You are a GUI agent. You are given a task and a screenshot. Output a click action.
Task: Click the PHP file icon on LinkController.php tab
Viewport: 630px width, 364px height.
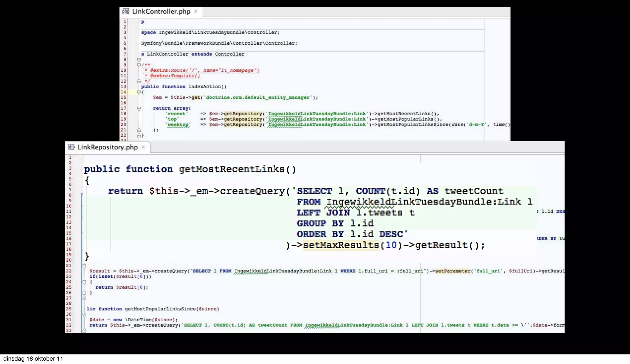pos(126,11)
